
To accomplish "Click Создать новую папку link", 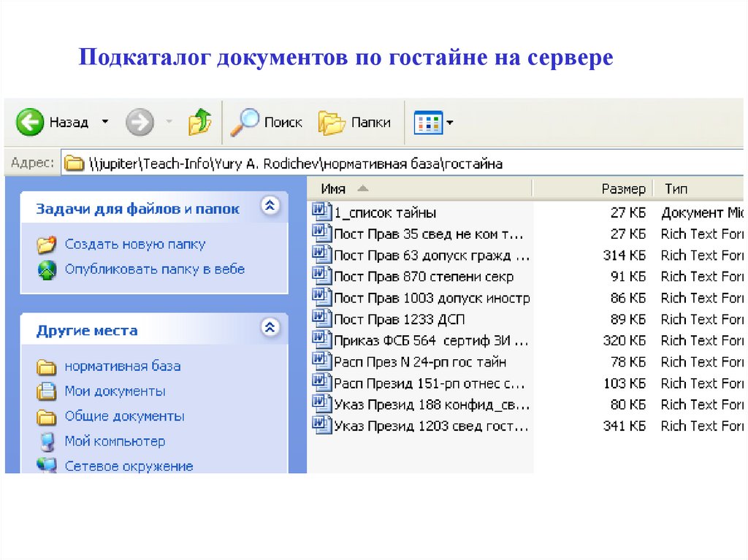I will click(135, 245).
